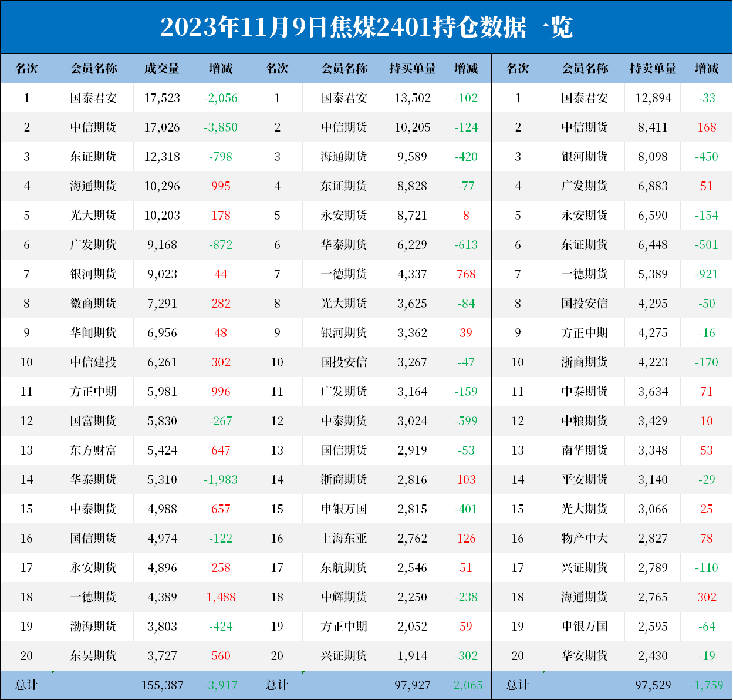Click the change value -154
This screenshot has height=700, width=733.
(707, 216)
